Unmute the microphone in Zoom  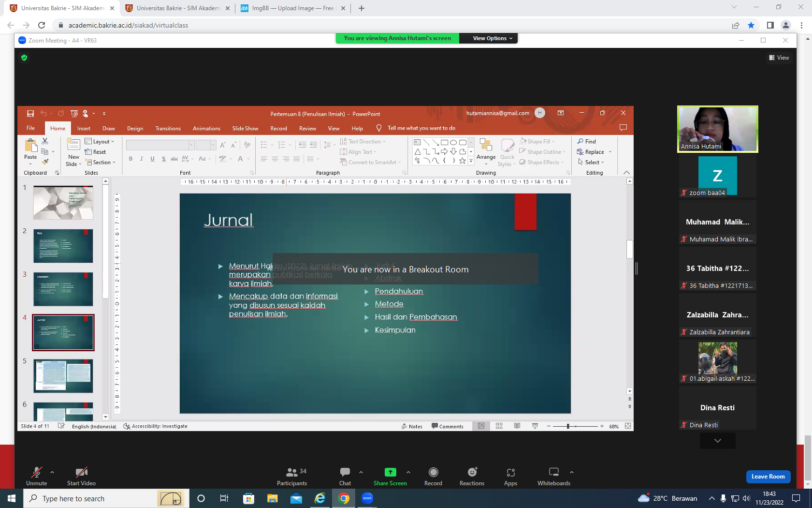pyautogui.click(x=37, y=476)
